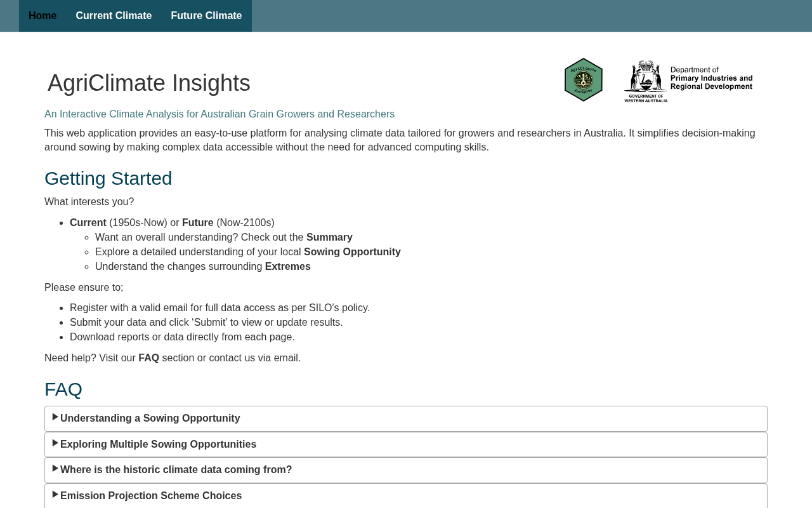812x508 pixels.
Task: Expand Exploring Multiple Sowing Opportunities section
Action: coord(158,444)
